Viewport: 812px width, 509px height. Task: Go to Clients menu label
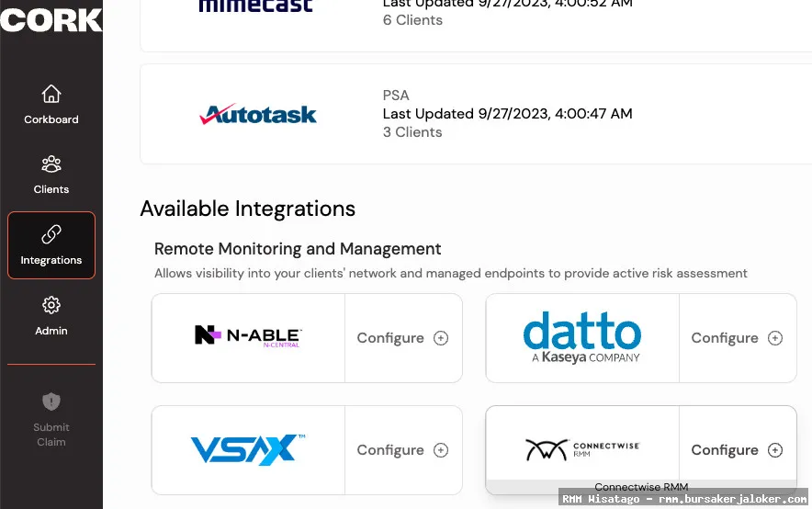tap(51, 189)
